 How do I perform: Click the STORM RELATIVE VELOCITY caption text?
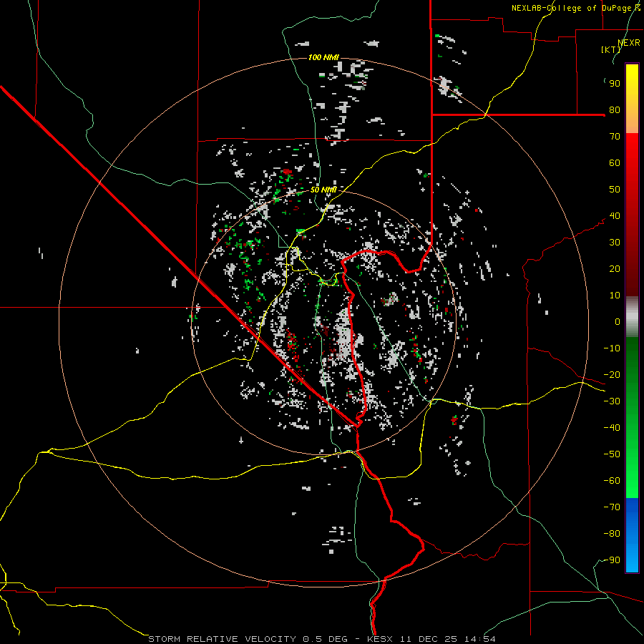point(222,639)
